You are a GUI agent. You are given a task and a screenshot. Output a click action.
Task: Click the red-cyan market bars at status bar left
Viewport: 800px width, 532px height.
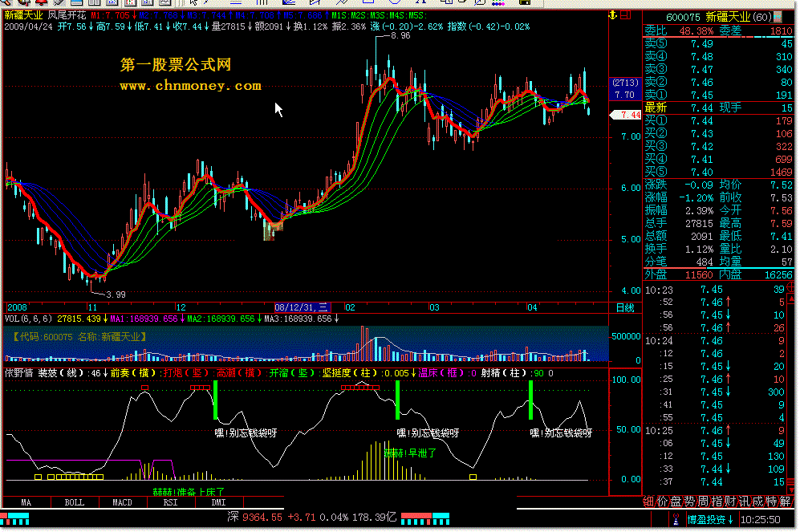coord(14,519)
